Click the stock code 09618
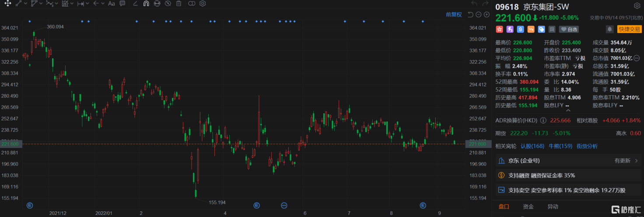644x217 pixels. coord(507,7)
